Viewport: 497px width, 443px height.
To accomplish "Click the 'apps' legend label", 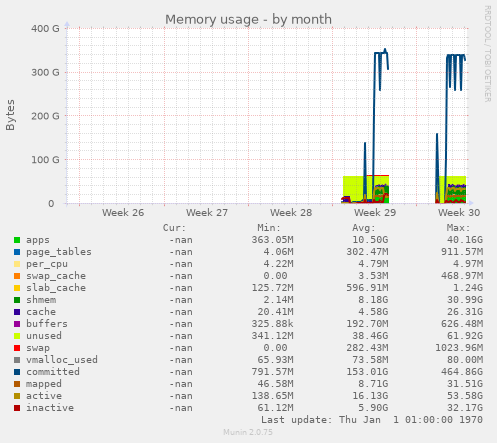I will [x=38, y=240].
